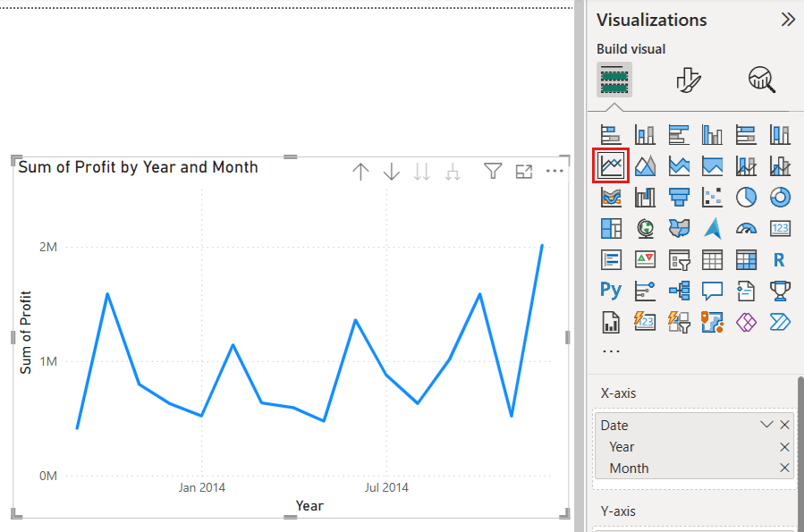
Task: Remove Month from Date hierarchy
Action: pos(784,468)
